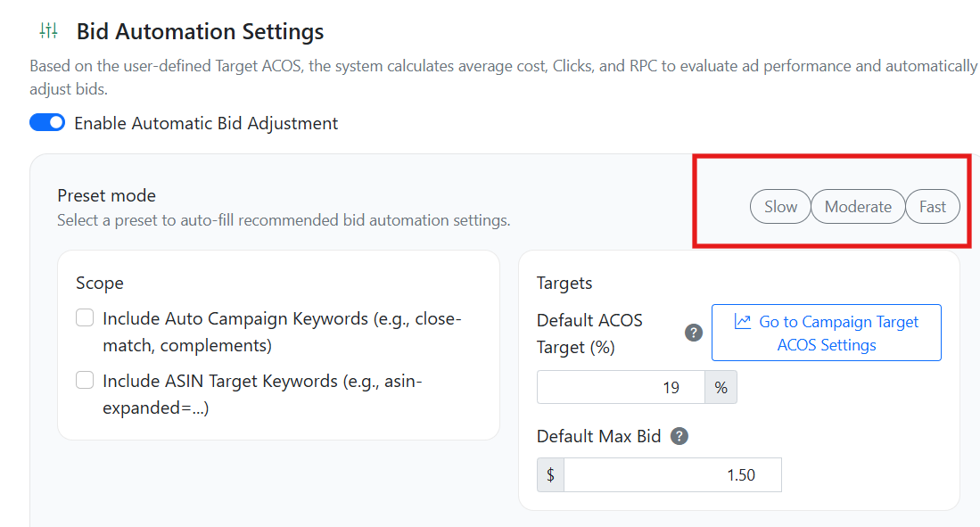Click the help icon beside Default Max Bid
Image resolution: width=980 pixels, height=527 pixels.
pyautogui.click(x=679, y=436)
